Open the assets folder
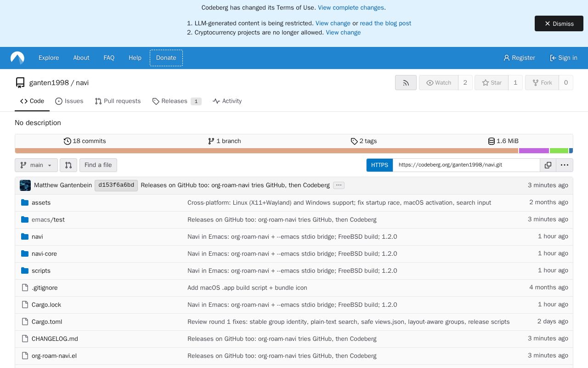 click(x=41, y=203)
